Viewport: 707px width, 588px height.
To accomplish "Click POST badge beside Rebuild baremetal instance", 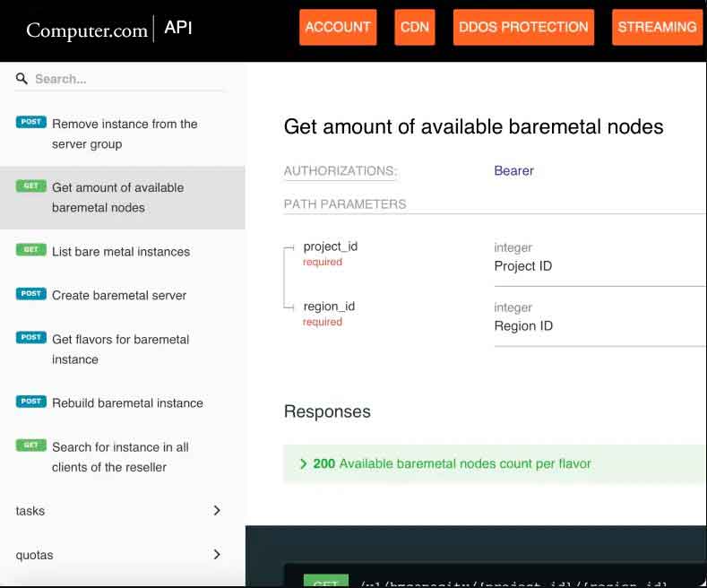I will point(30,402).
